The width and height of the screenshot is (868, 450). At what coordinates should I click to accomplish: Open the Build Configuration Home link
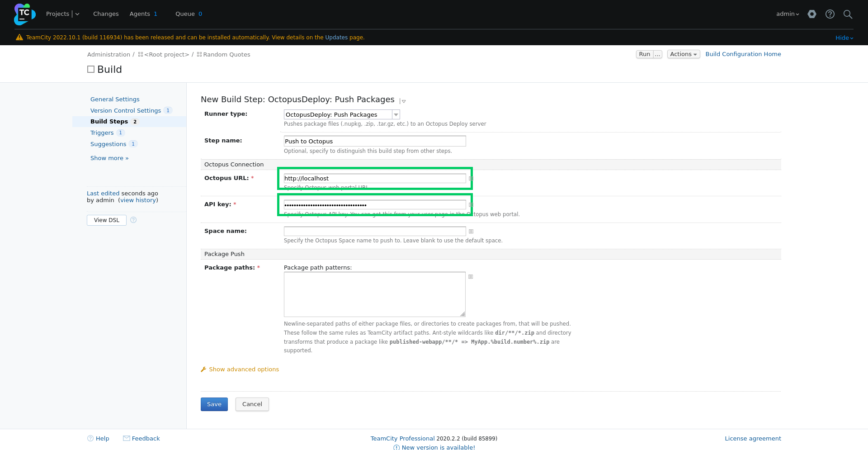(743, 54)
